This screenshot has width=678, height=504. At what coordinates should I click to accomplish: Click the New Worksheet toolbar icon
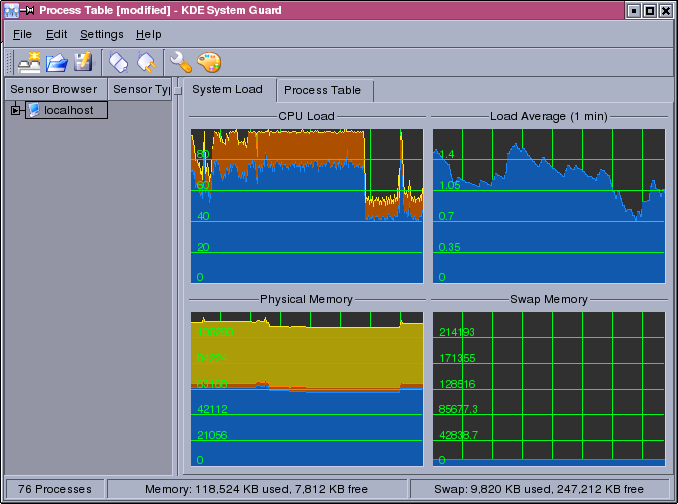pos(29,63)
